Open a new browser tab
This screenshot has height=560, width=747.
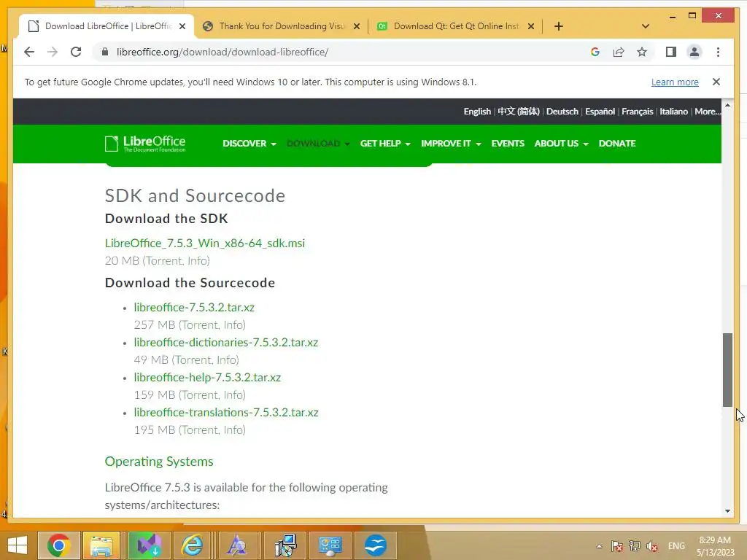point(559,26)
